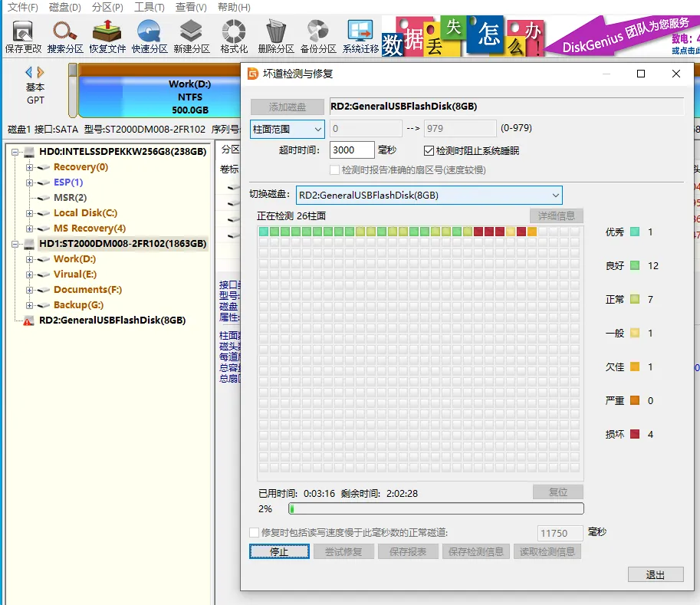
Task: Click the 停止 stop button
Action: click(x=279, y=551)
